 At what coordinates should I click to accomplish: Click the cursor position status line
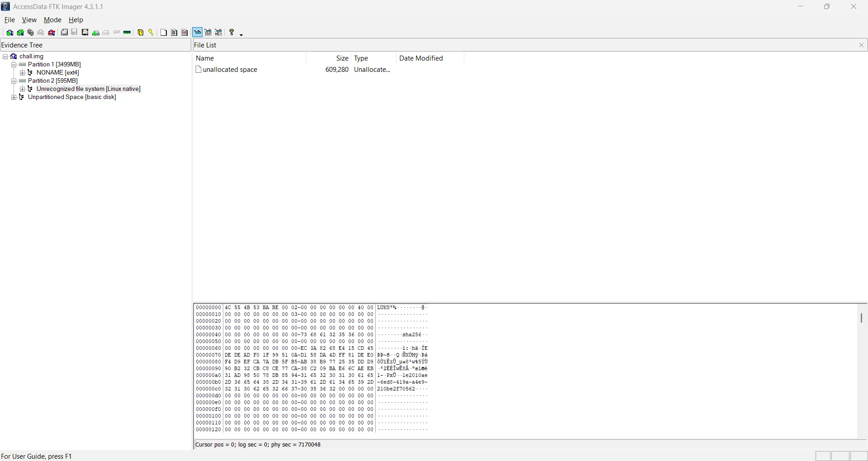point(258,445)
